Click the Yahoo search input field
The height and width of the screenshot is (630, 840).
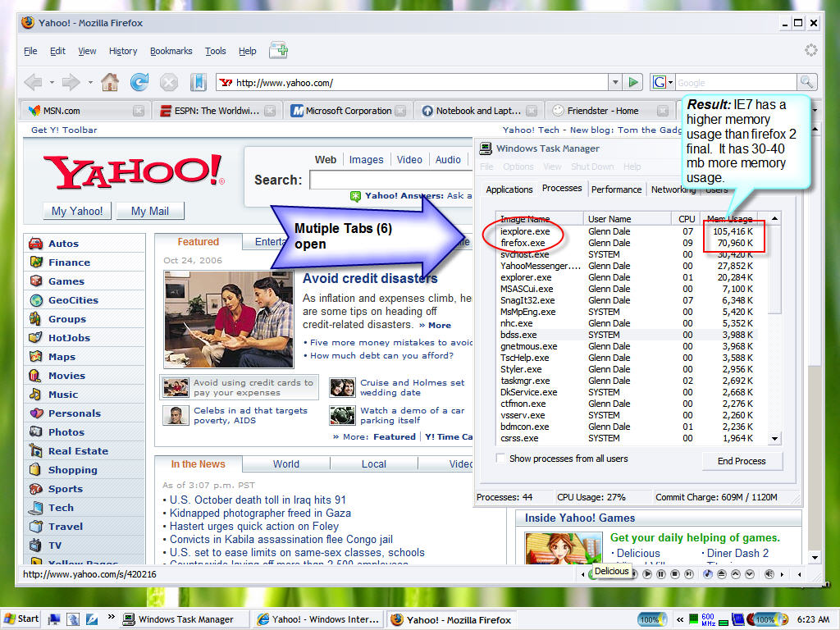click(x=391, y=180)
